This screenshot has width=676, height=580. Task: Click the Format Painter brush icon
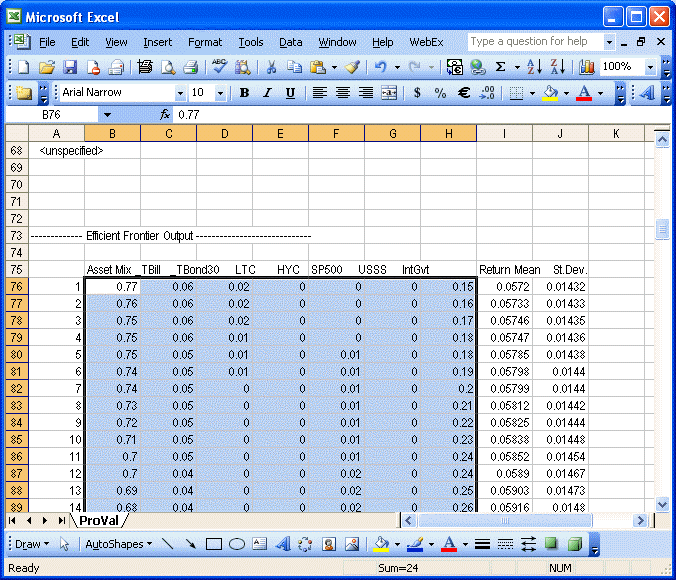(x=352, y=67)
